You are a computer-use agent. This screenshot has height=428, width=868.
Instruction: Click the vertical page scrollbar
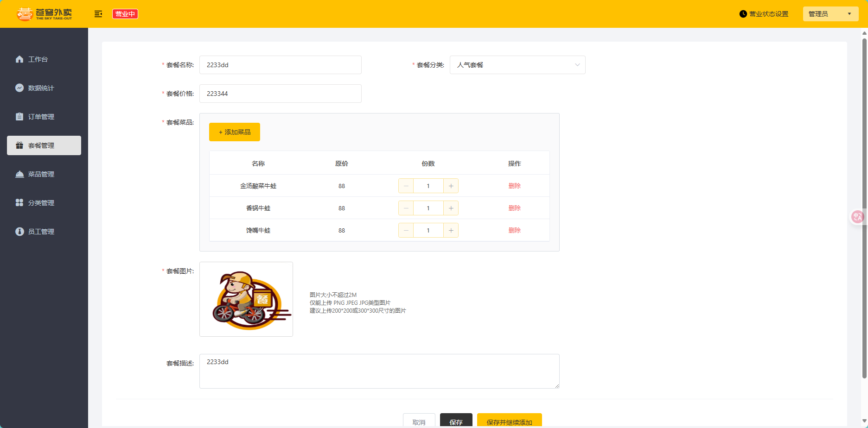click(x=864, y=208)
